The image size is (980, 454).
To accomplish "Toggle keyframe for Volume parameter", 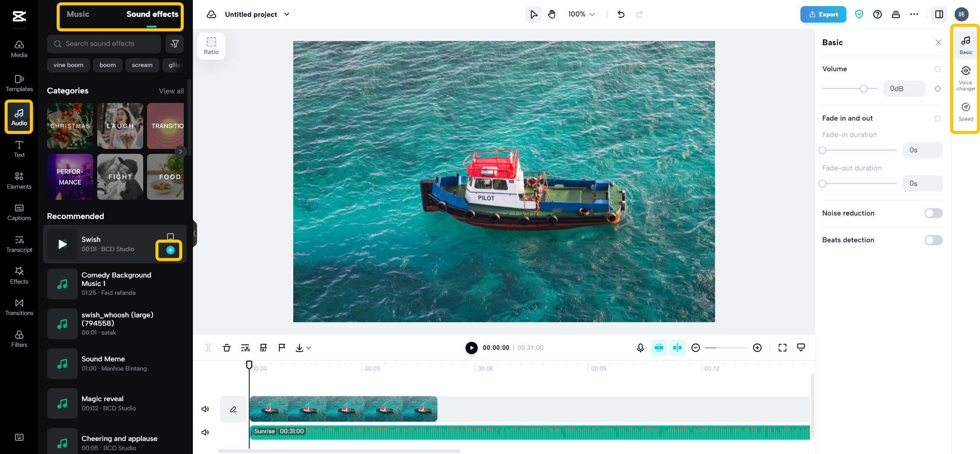I will click(x=938, y=88).
